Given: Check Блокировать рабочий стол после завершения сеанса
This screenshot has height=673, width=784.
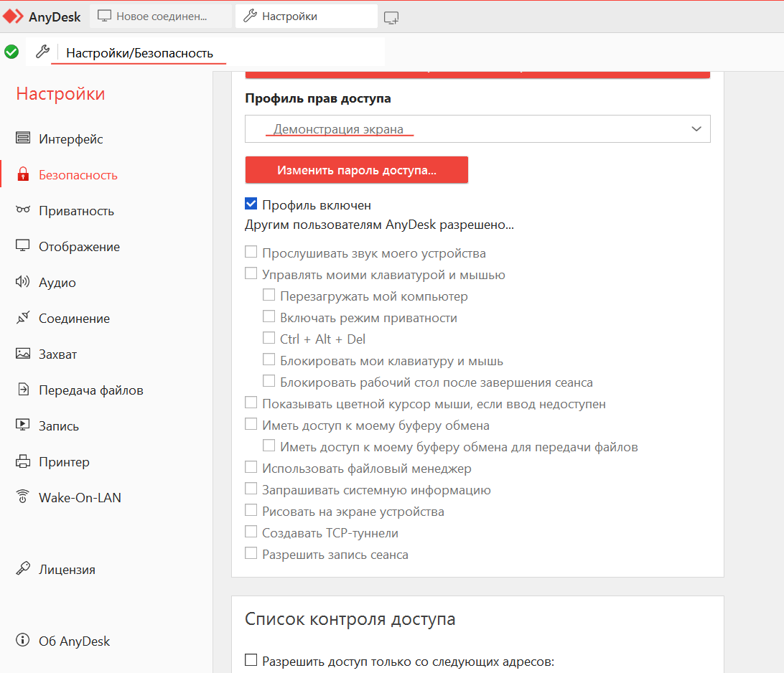Looking at the screenshot, I should [269, 381].
